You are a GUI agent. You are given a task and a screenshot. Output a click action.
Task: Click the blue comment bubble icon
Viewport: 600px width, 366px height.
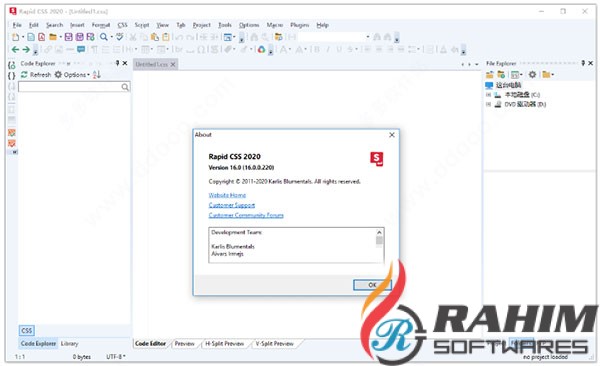[x=81, y=49]
